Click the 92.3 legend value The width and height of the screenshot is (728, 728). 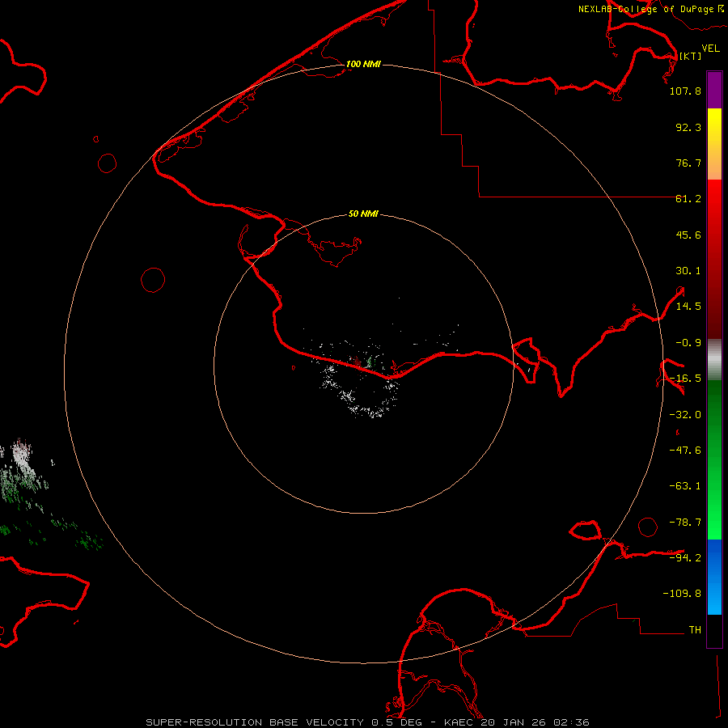tap(688, 127)
